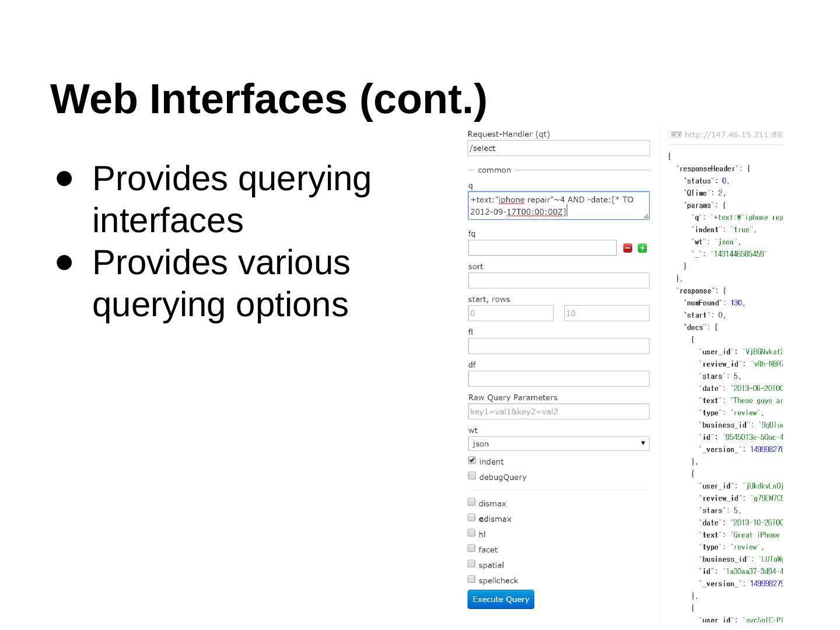Click the sort input field
840x630 pixels.
click(x=558, y=281)
